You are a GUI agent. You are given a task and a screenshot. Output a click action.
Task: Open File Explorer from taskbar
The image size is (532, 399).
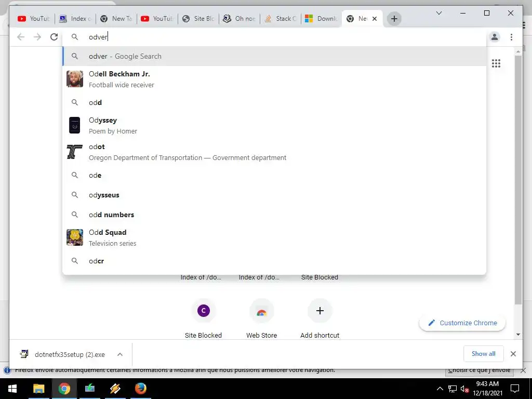[x=38, y=389]
